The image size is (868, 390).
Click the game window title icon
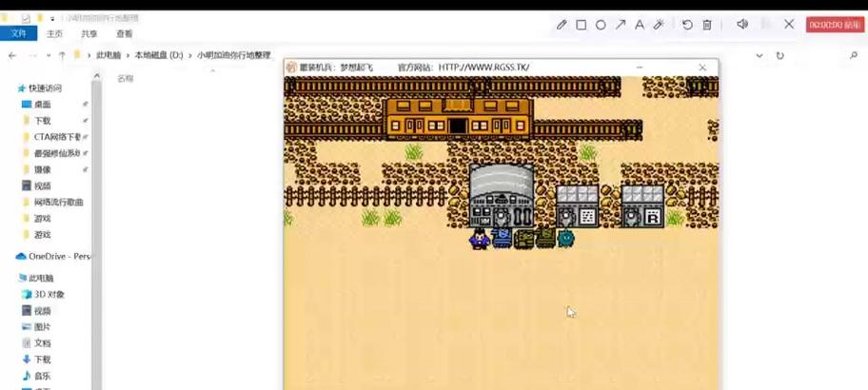click(x=291, y=68)
